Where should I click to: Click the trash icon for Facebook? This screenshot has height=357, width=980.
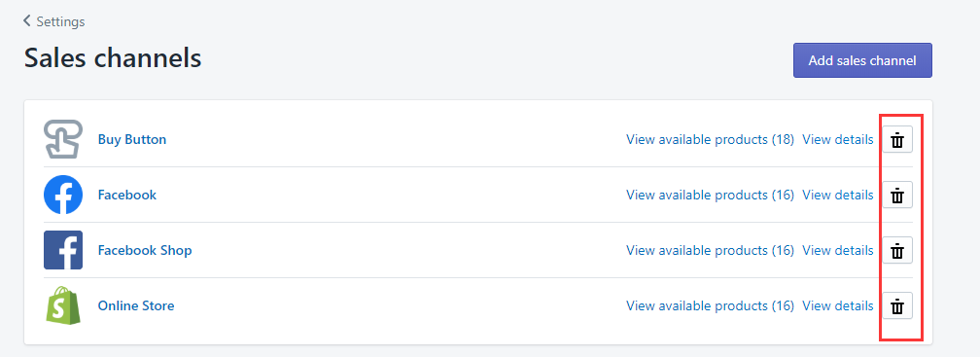click(x=896, y=196)
